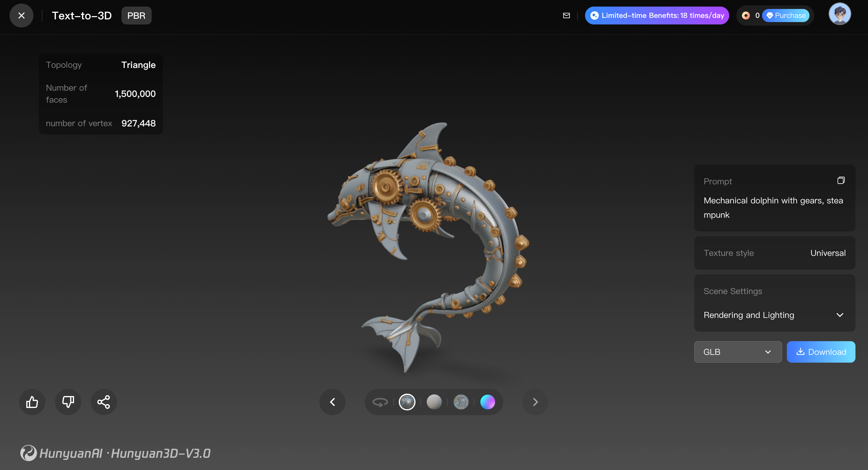
Task: Click the thumbs down dislike icon
Action: [x=68, y=402]
